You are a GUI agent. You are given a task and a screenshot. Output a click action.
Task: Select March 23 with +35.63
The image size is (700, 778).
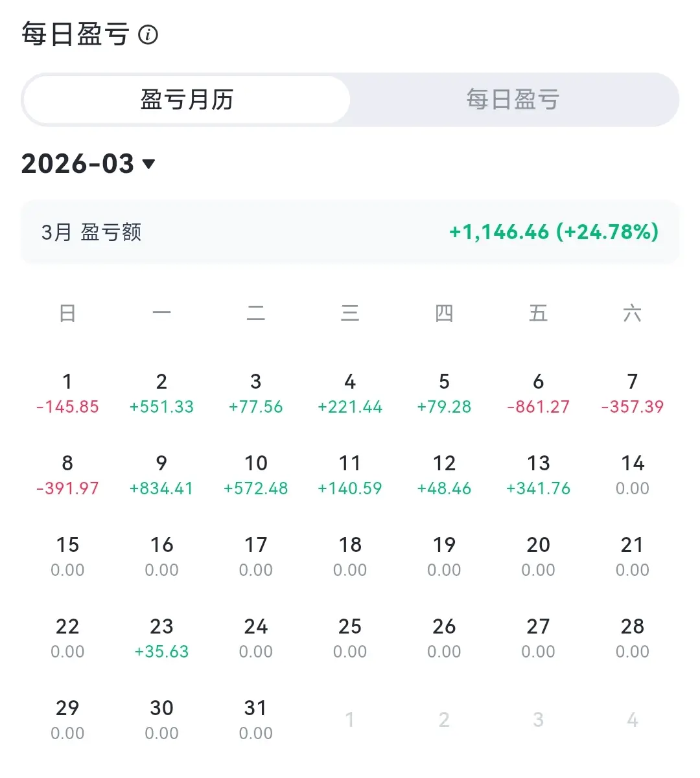pyautogui.click(x=161, y=639)
